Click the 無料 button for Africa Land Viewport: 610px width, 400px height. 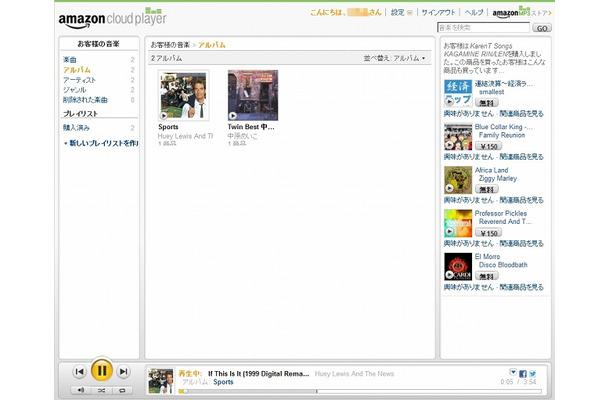pyautogui.click(x=487, y=189)
